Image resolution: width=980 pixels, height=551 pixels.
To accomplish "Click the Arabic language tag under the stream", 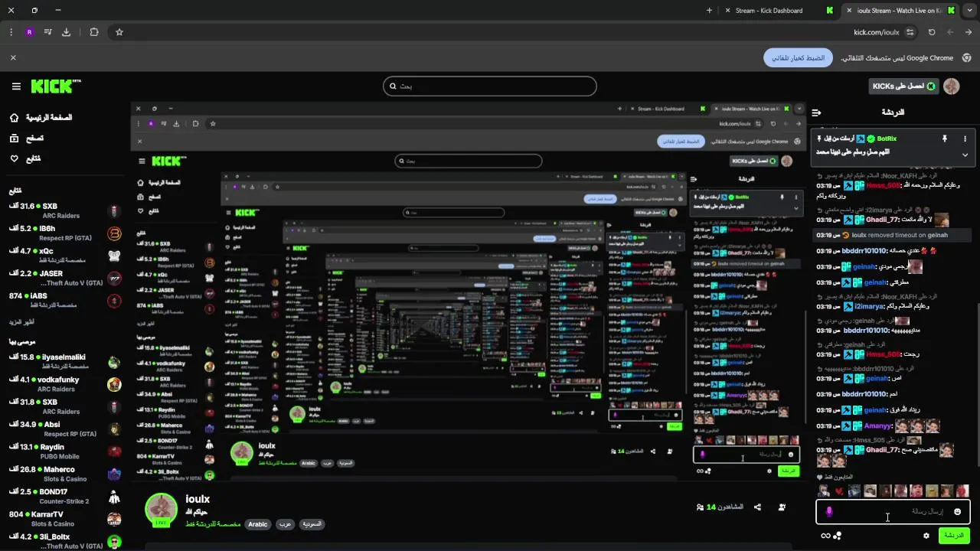I will (258, 524).
